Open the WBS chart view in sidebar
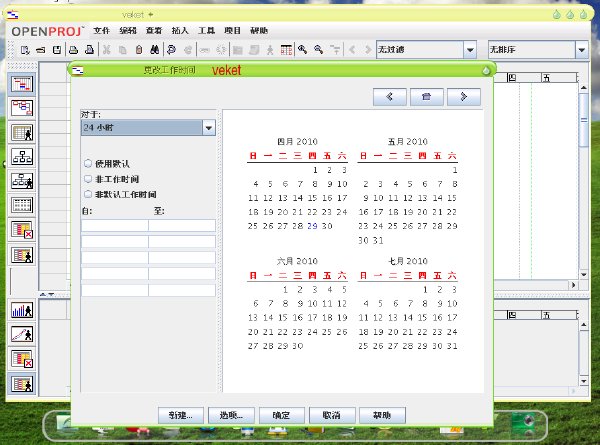This screenshot has width=600, height=445. point(22,157)
